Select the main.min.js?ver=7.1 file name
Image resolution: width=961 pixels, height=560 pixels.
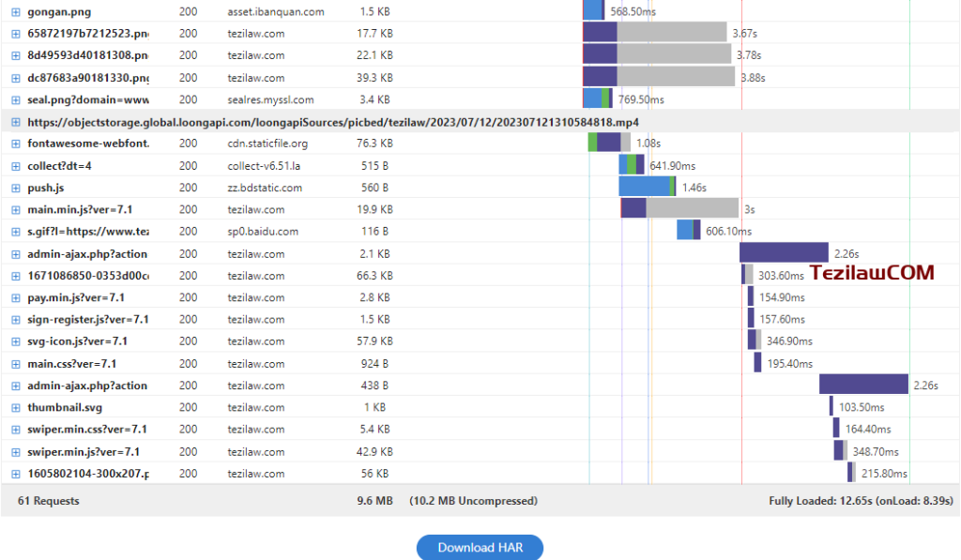(x=80, y=209)
